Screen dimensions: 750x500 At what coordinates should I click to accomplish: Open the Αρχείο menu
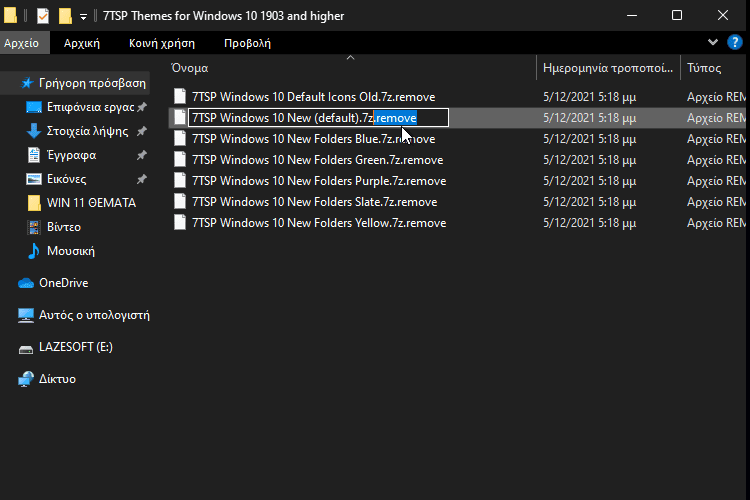(x=22, y=43)
